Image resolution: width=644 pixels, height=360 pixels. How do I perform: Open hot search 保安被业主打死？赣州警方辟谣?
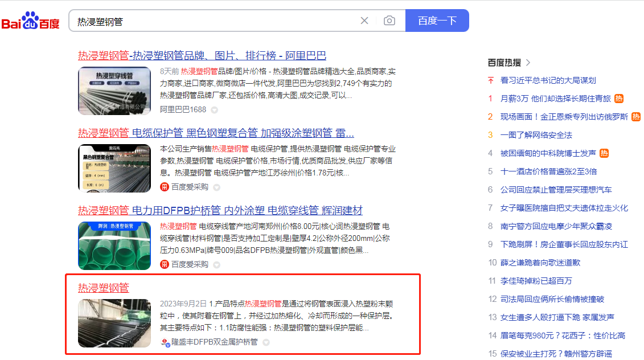556,354
